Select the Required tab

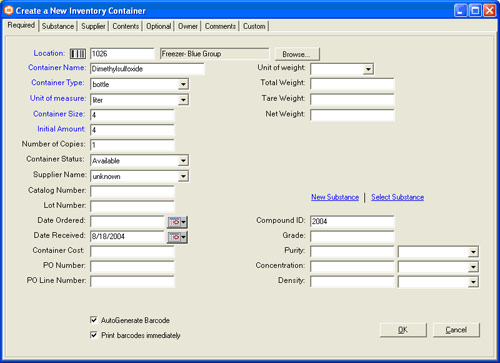pyautogui.click(x=21, y=25)
